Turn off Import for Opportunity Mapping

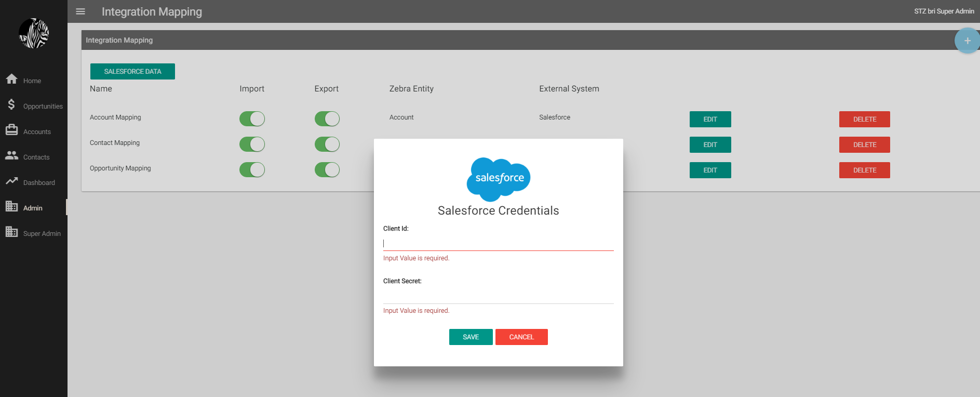point(252,170)
